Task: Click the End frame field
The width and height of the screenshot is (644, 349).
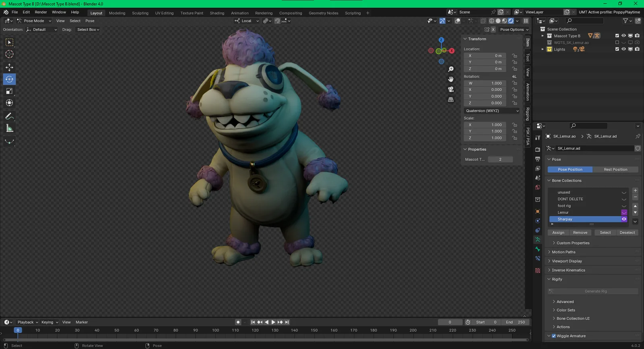Action: tap(516, 322)
